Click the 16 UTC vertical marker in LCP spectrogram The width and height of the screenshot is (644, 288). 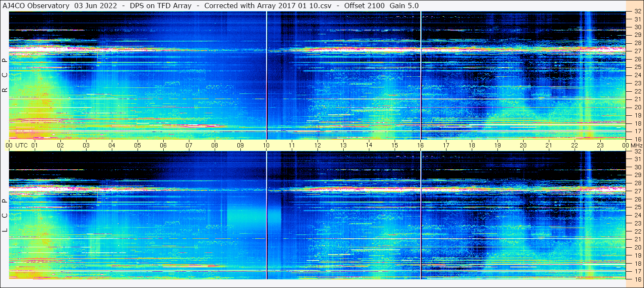coord(421,215)
